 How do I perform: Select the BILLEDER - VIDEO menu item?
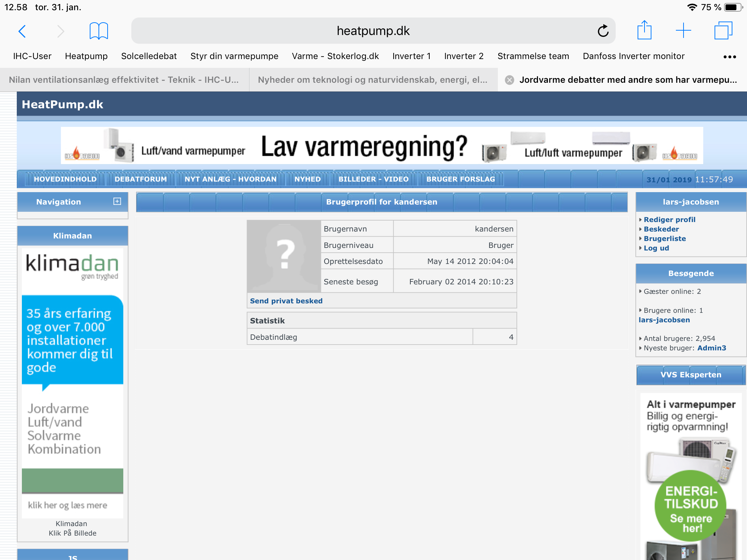373,179
